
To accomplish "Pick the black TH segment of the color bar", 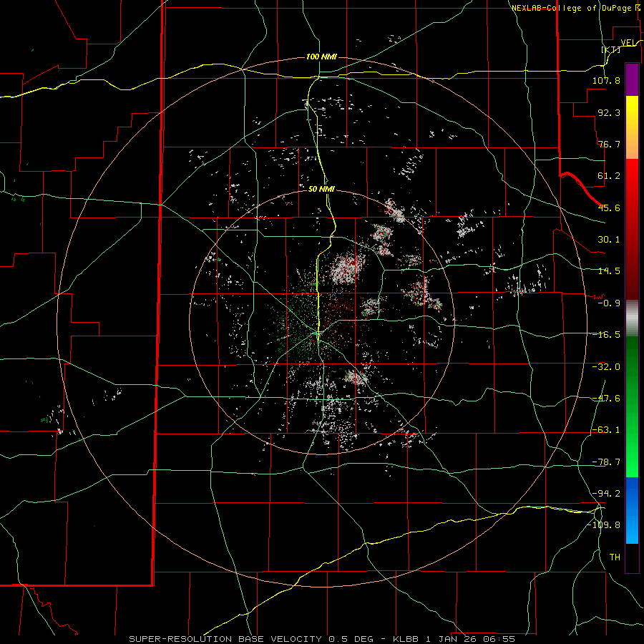I will [x=632, y=557].
